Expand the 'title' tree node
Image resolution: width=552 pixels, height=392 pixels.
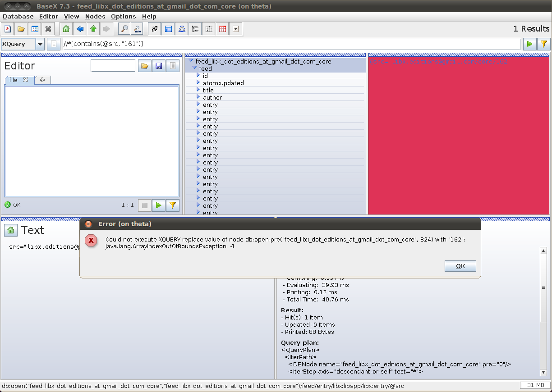[198, 90]
